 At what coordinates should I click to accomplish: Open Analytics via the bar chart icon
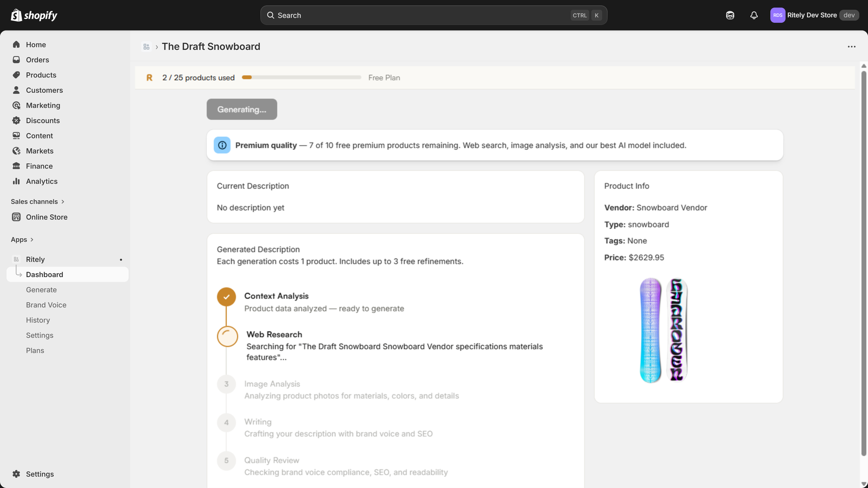click(x=16, y=181)
